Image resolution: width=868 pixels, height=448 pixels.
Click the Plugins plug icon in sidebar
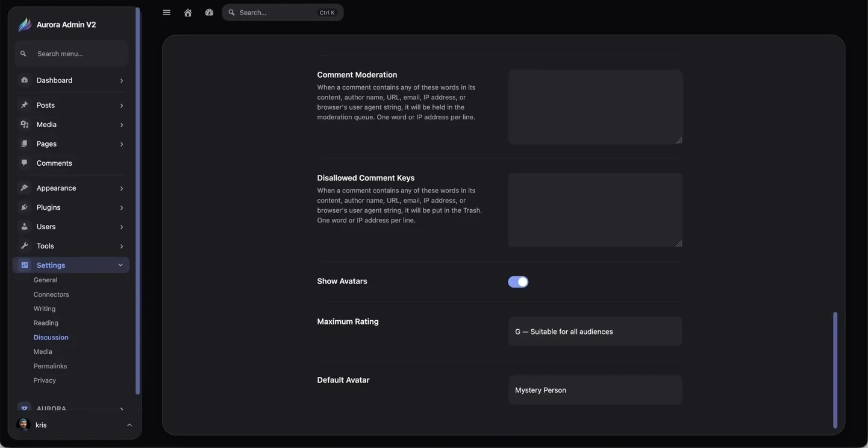tap(24, 207)
